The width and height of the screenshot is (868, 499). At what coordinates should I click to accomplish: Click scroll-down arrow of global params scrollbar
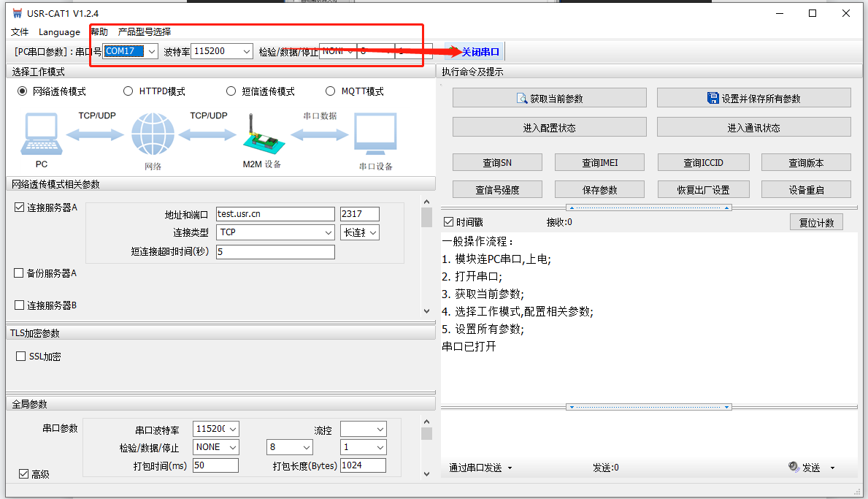click(426, 473)
